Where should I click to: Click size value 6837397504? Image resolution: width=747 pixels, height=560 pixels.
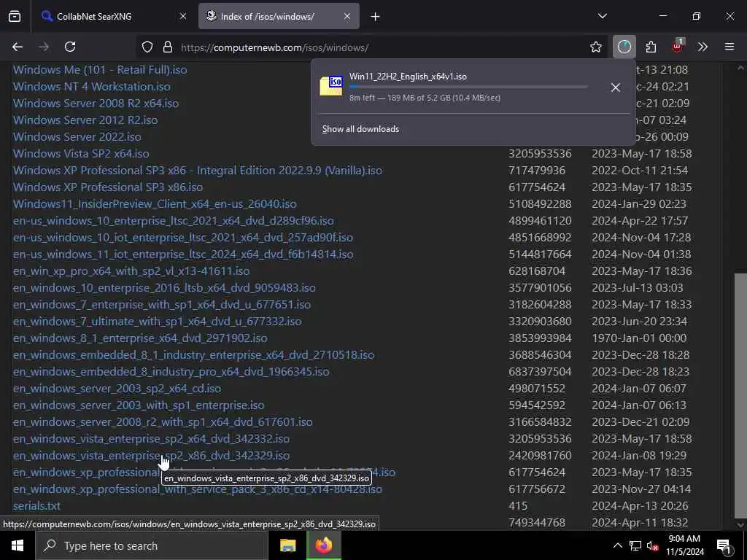click(x=540, y=372)
